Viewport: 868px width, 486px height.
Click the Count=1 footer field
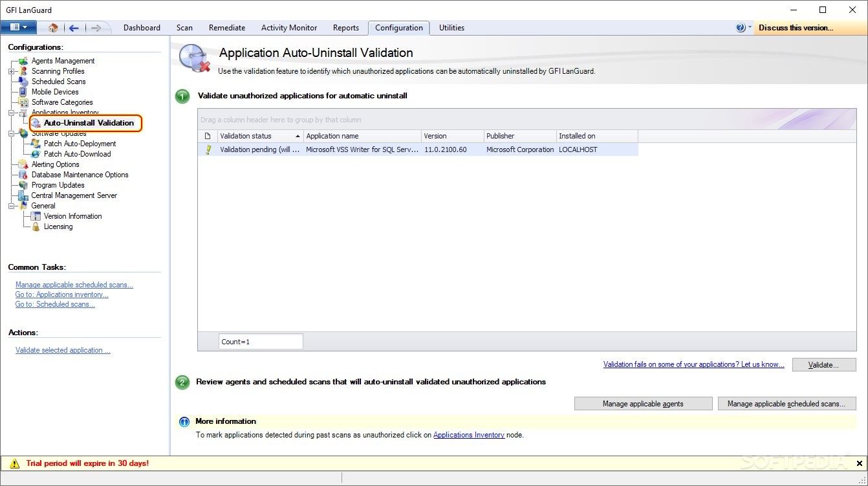tap(261, 342)
